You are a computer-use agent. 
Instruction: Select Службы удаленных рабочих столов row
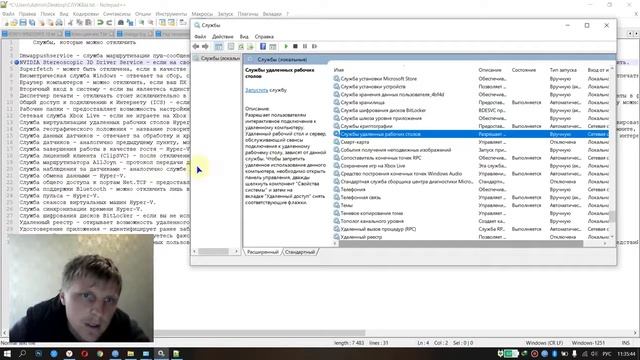(x=471, y=134)
